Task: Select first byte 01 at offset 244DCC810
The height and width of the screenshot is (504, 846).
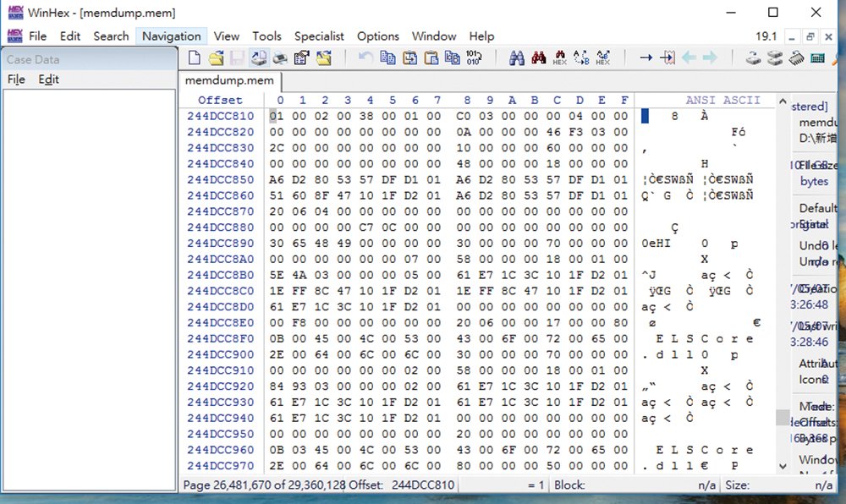Action: point(277,116)
